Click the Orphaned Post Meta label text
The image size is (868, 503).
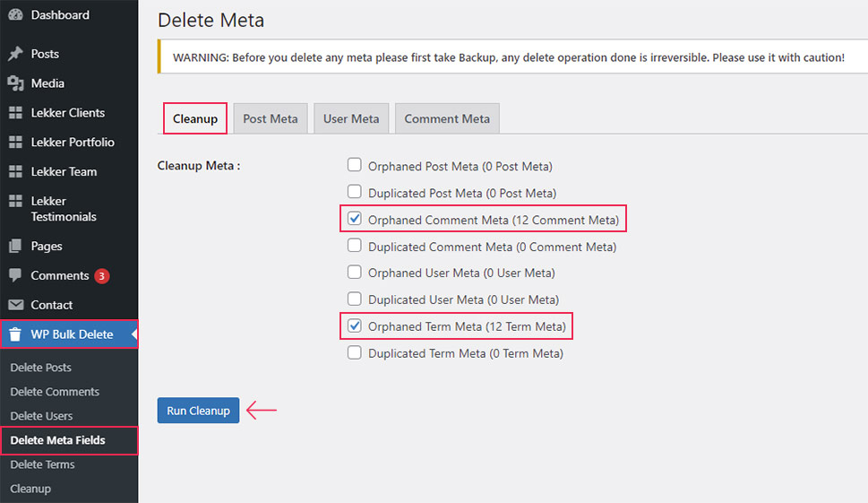(x=460, y=166)
